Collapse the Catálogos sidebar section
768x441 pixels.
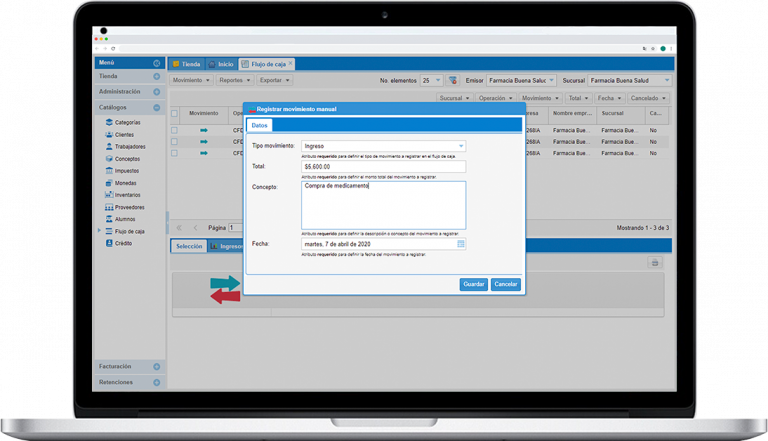157,107
